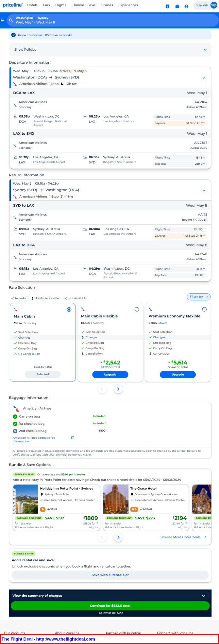
Task: Click Continue for $833.5 total
Action: coord(110,606)
